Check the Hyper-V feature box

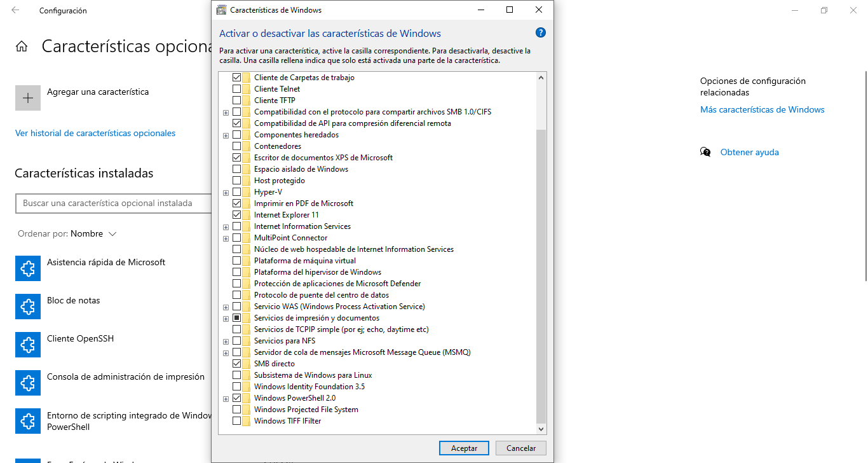pos(237,192)
